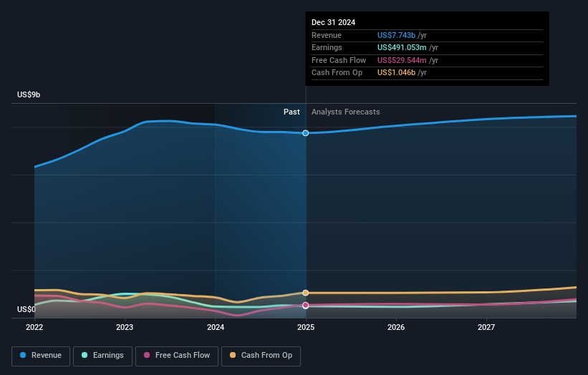This screenshot has height=375, width=588.
Task: Toggle the Cash From Op legend button
Action: tap(261, 356)
